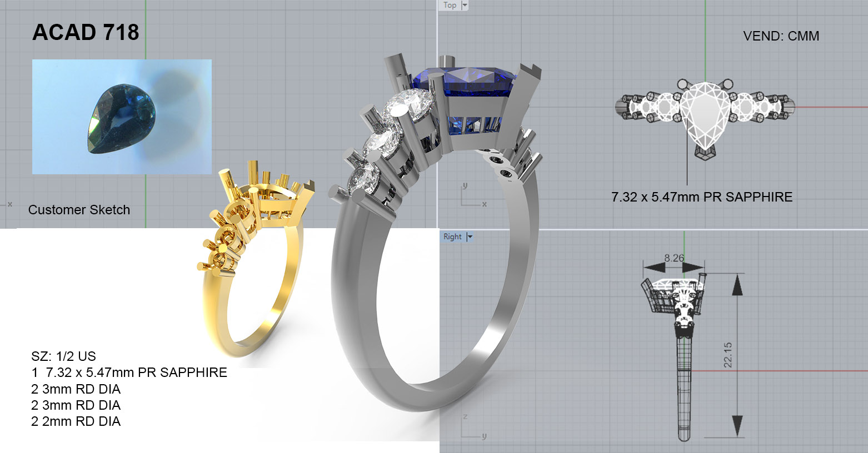868x453 pixels.
Task: Click the "2 2mm RD DIA" list line
Action: (x=76, y=421)
